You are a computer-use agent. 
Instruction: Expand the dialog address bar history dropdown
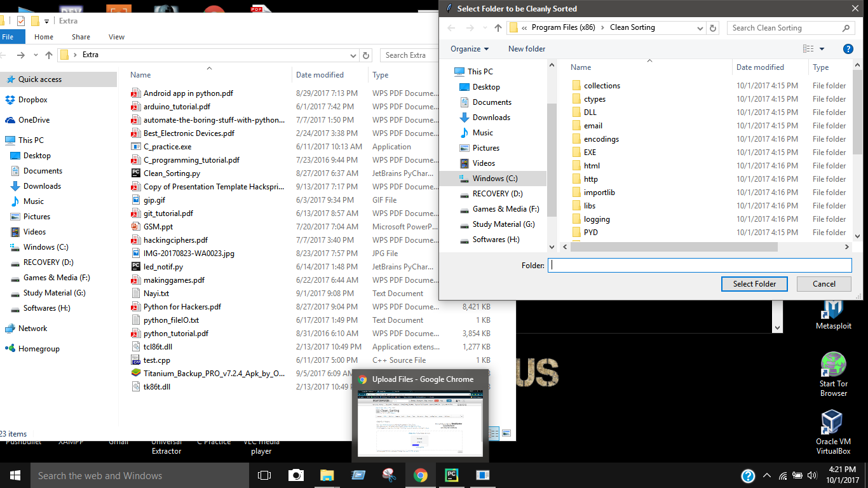[x=700, y=28]
